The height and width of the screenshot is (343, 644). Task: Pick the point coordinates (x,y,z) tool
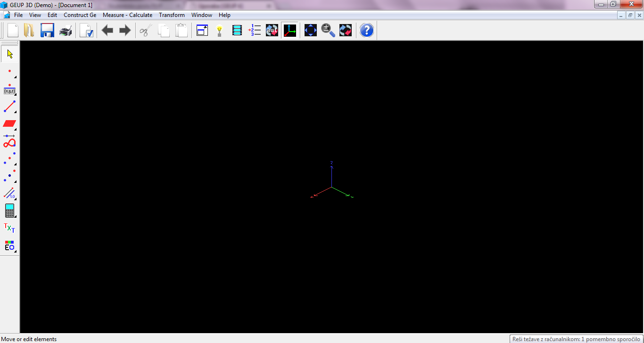8,91
